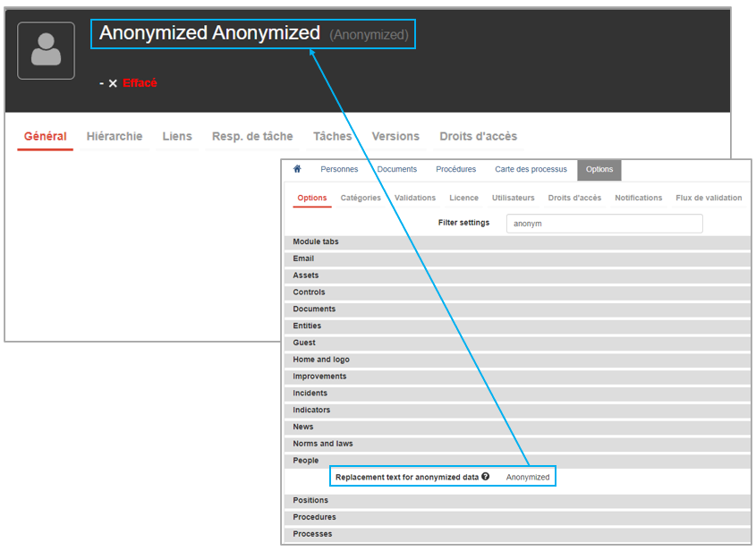Image resolution: width=756 pixels, height=551 pixels.
Task: Click the Filter settings input field
Action: 604,224
